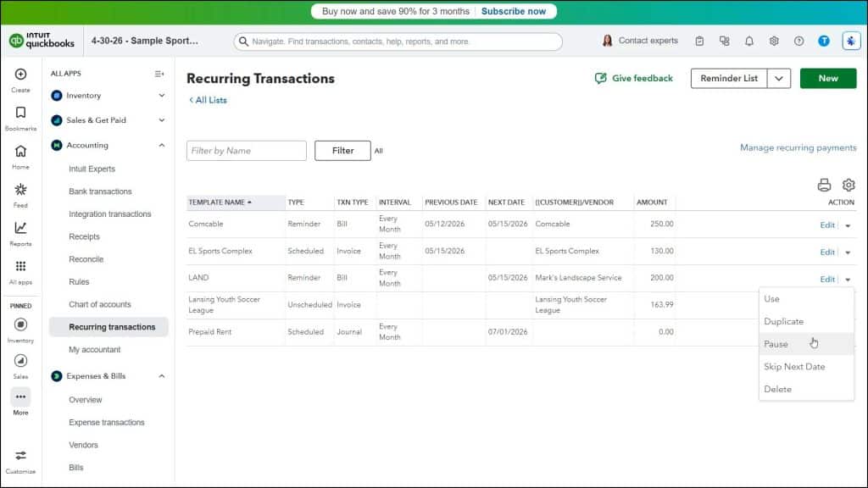The image size is (868, 488).
Task: Open Integration transactions in sidebar
Action: [x=109, y=214]
